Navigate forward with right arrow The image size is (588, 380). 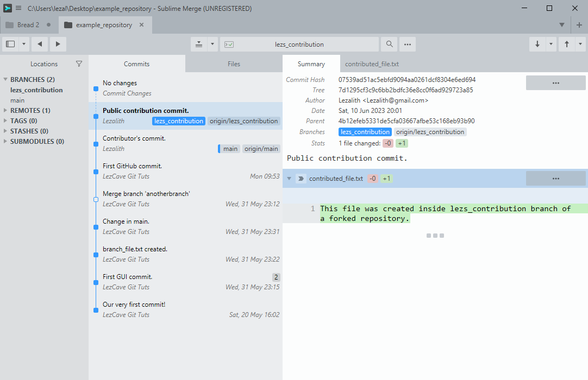(x=58, y=44)
